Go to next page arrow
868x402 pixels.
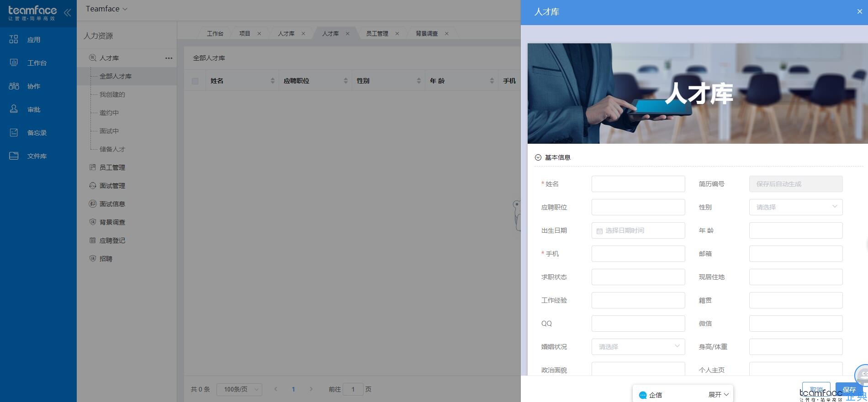point(311,389)
